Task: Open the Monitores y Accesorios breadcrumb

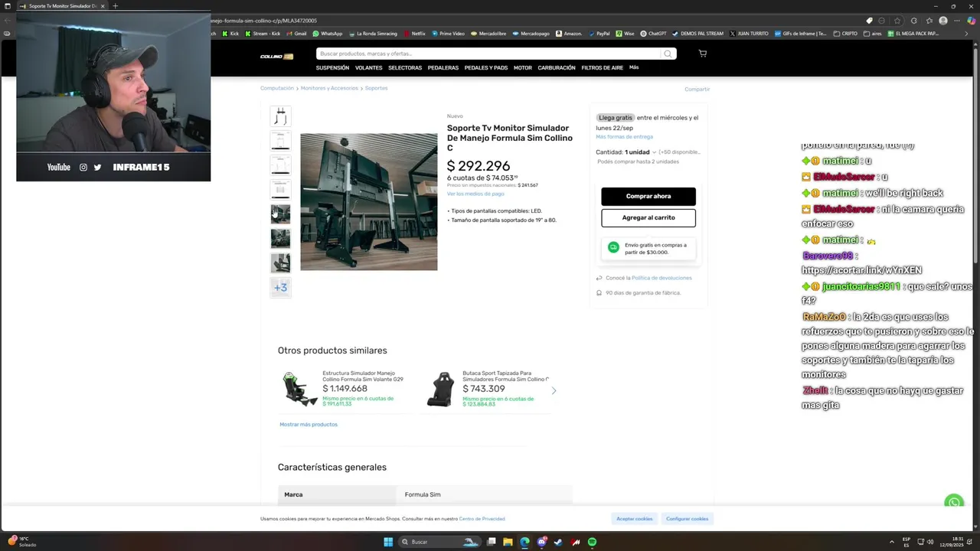Action: click(329, 88)
